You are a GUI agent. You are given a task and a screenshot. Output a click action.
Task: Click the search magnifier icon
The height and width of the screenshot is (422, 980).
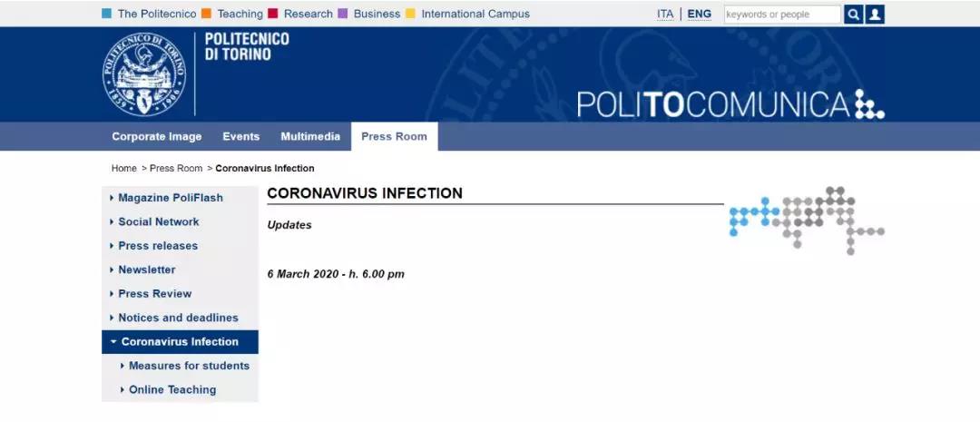click(853, 15)
